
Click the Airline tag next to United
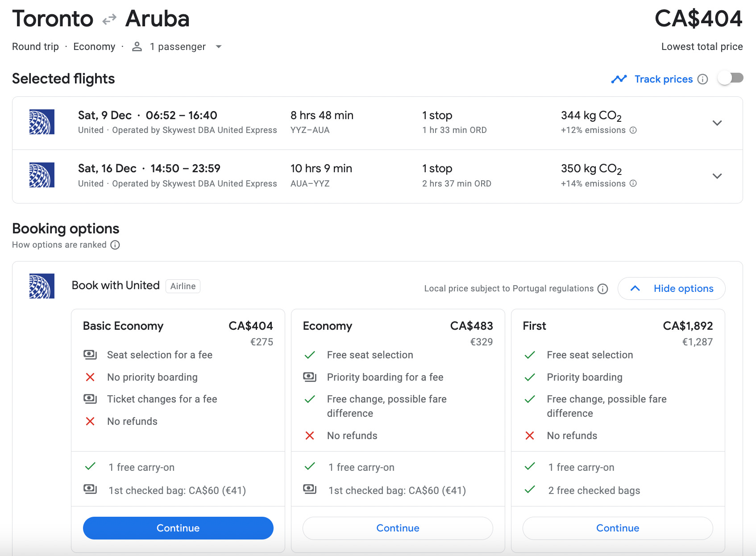tap(183, 286)
